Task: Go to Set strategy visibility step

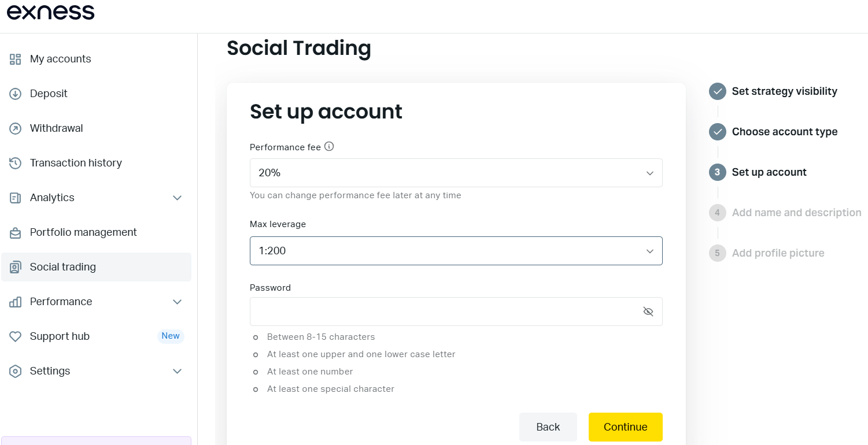Action: (x=784, y=91)
